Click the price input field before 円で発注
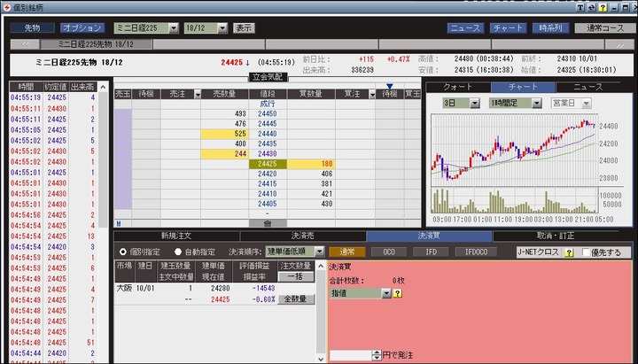The height and width of the screenshot is (364, 638). pyautogui.click(x=351, y=355)
